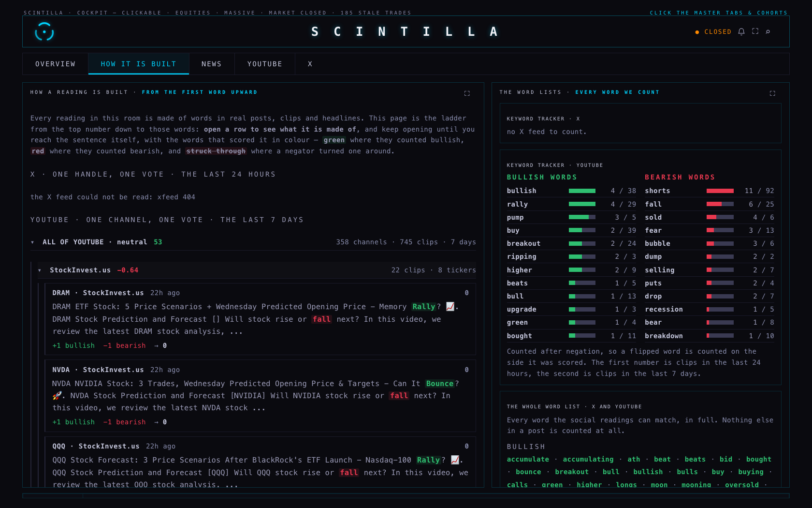
Task: Select the 'rally' keyword row
Action: (571, 204)
